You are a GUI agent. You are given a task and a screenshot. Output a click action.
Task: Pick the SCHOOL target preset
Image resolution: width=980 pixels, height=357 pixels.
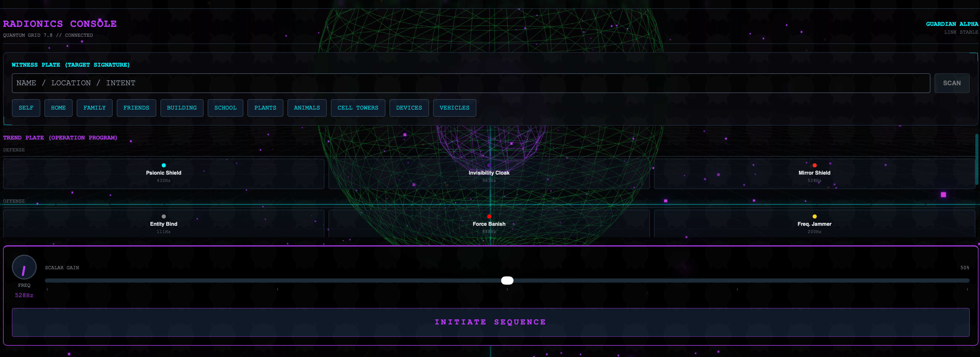[225, 108]
